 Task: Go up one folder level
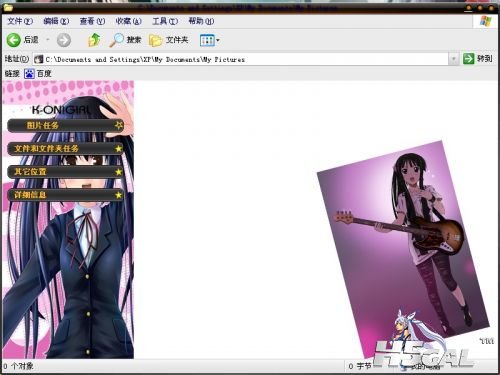(x=94, y=40)
